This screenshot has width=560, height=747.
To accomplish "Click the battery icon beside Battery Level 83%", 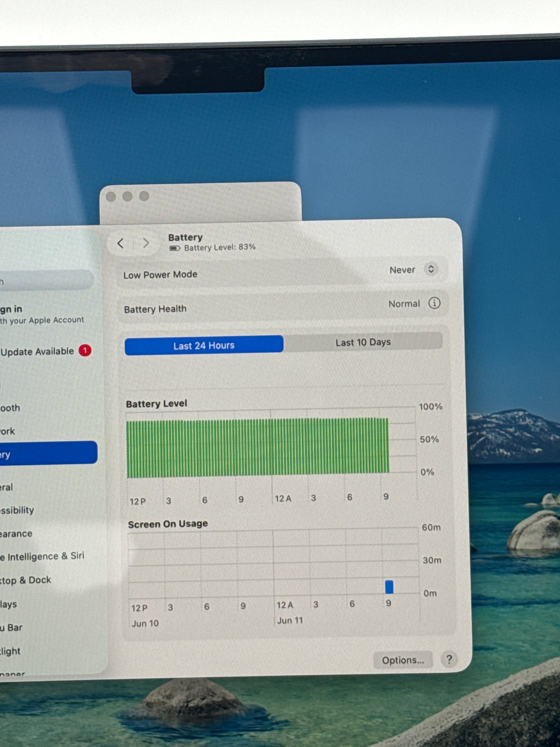I will coord(175,248).
